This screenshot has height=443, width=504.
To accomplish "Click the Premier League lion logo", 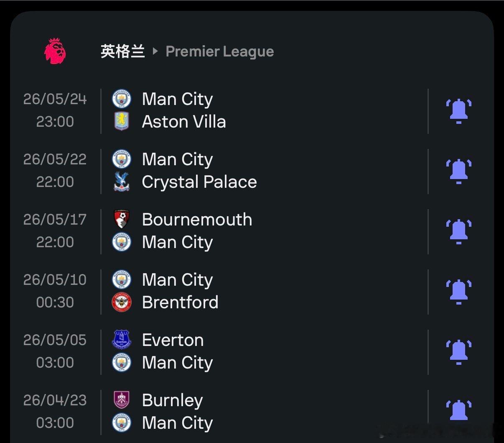I will pos(55,51).
